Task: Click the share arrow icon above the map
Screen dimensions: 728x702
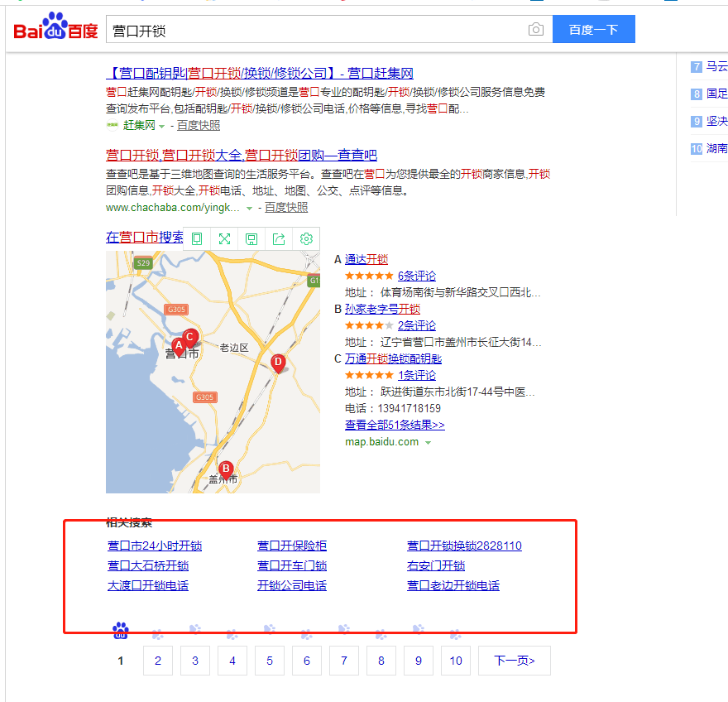Action: tap(279, 238)
